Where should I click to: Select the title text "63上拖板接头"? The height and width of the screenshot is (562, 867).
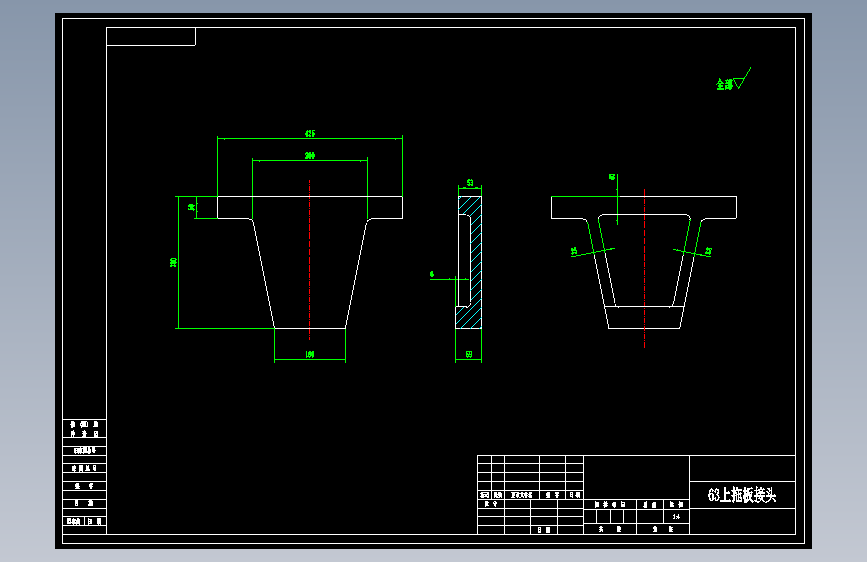[742, 495]
